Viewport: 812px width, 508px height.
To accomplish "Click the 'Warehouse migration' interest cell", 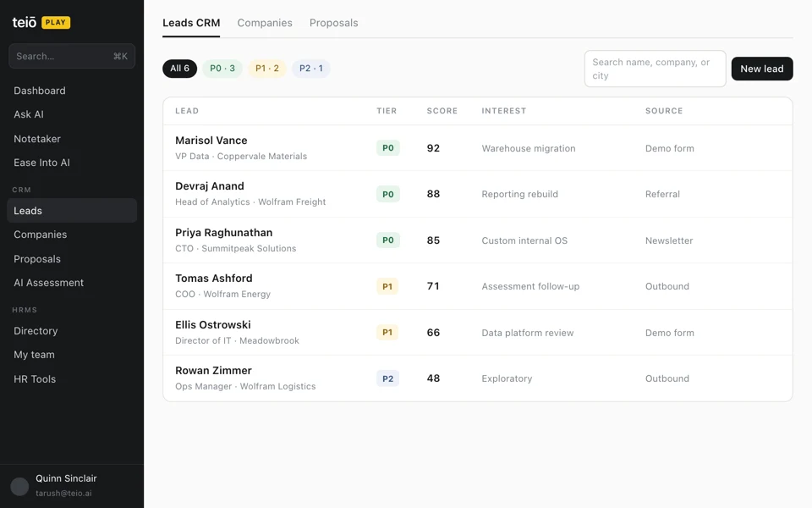I will pyautogui.click(x=528, y=148).
